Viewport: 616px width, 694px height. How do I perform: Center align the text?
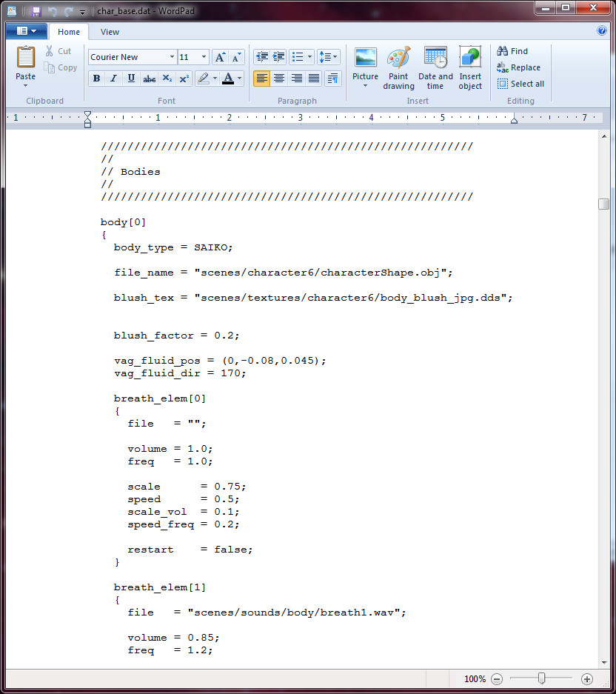(x=279, y=79)
